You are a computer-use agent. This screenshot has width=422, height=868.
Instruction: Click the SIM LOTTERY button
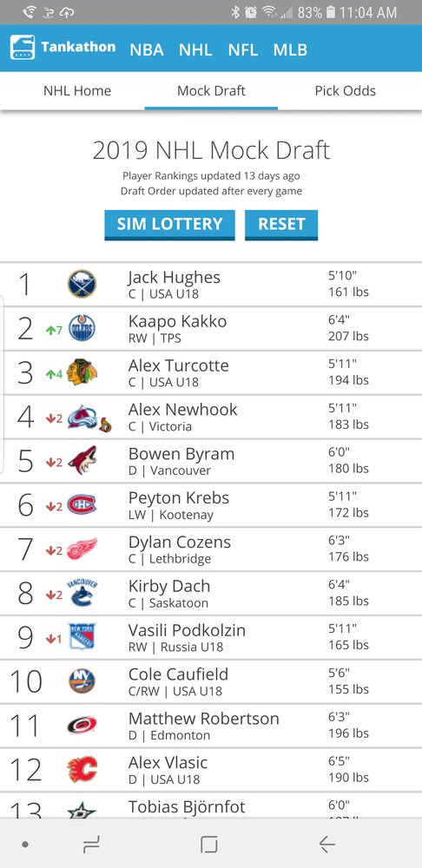pyautogui.click(x=169, y=224)
